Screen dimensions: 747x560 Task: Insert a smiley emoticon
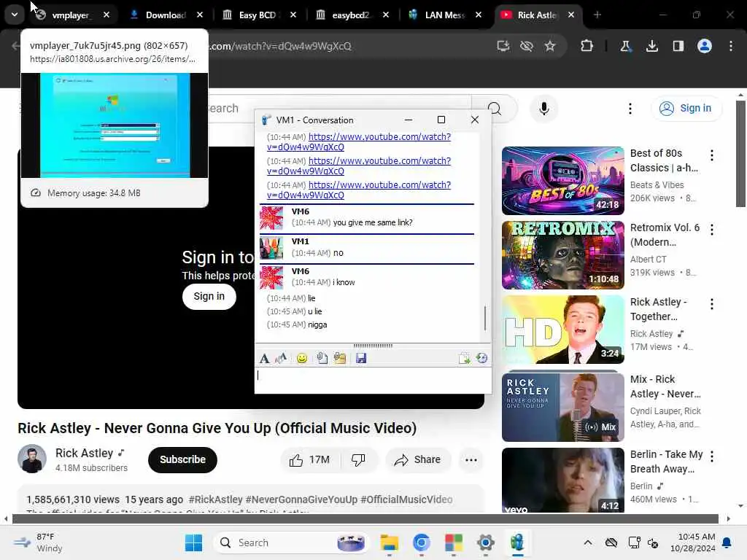pos(301,358)
